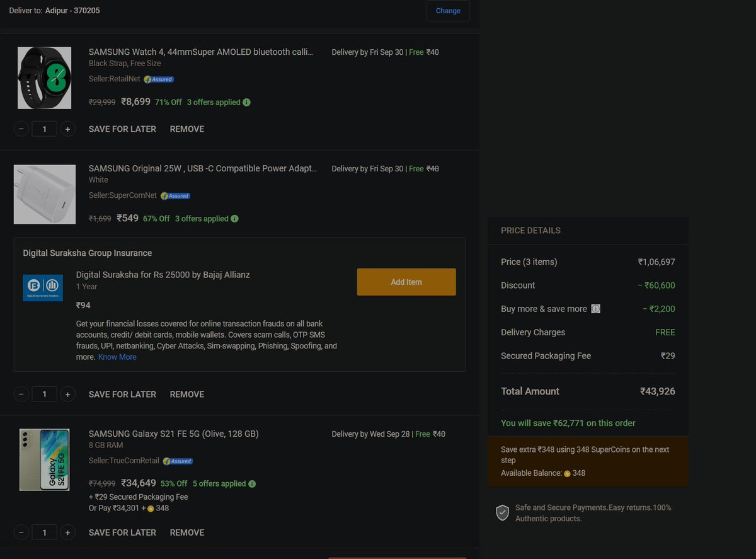
Task: Click the Bajaj Allianz insurance logo
Action: click(x=43, y=287)
